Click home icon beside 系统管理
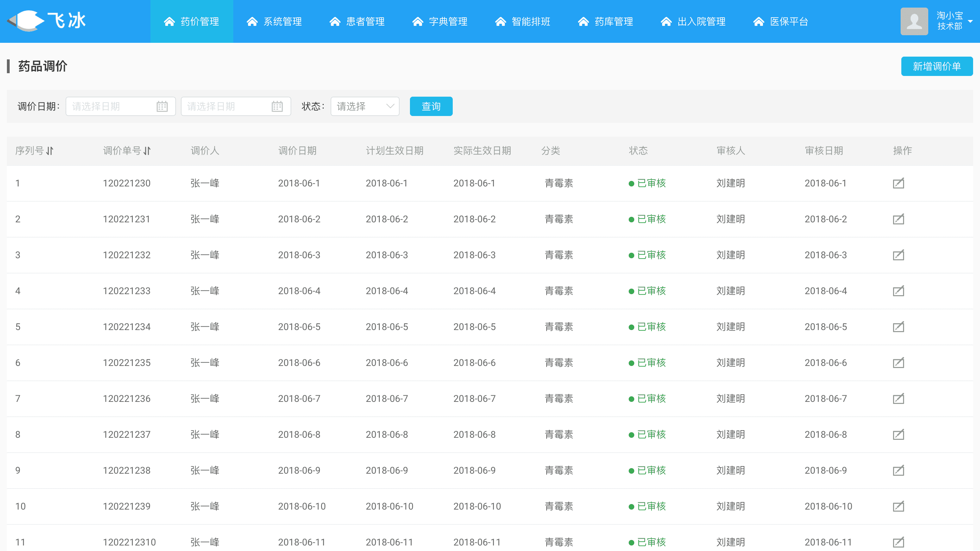This screenshot has width=980, height=551. (x=252, y=21)
